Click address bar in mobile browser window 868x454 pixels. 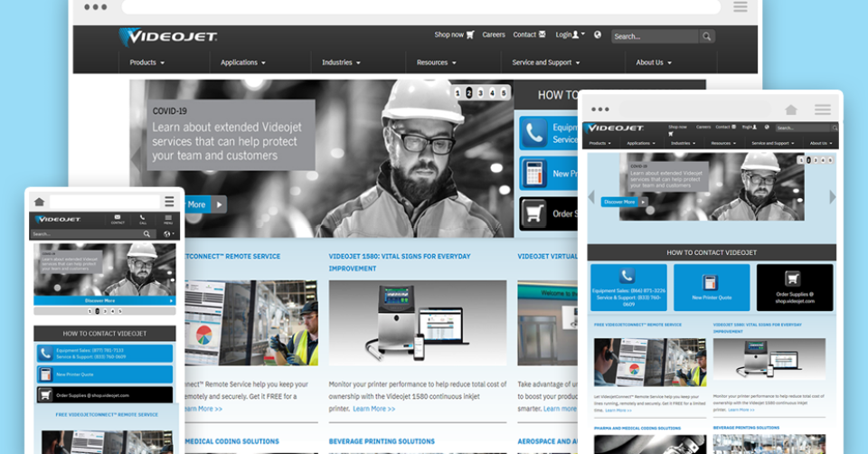pyautogui.click(x=105, y=201)
